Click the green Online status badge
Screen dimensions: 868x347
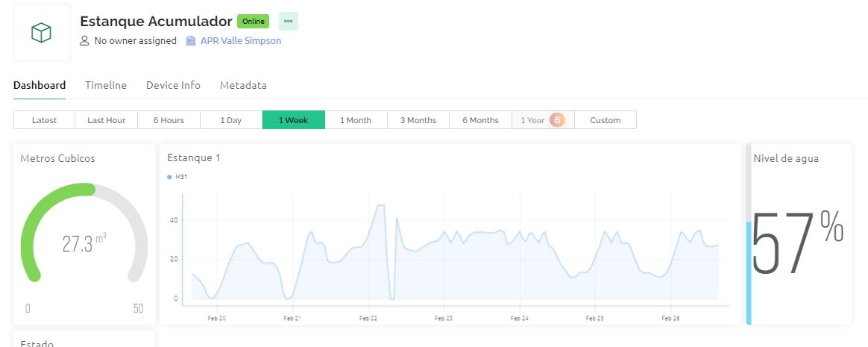coord(253,22)
